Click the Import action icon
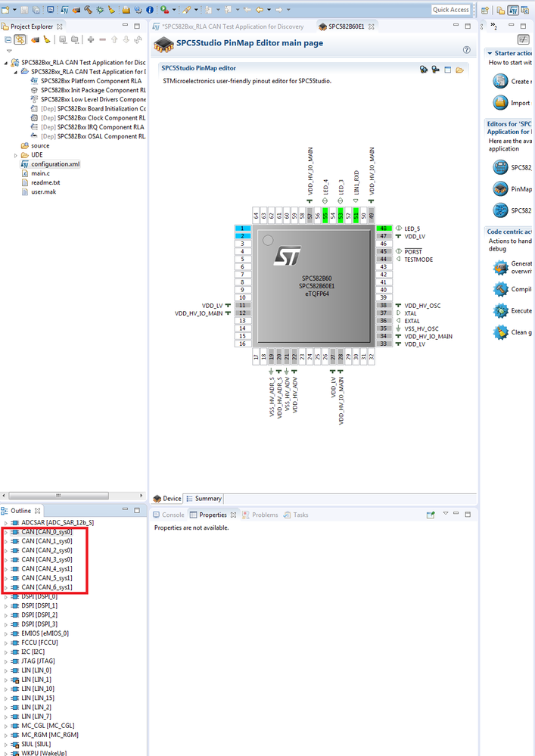The height and width of the screenshot is (756, 535). [x=501, y=103]
